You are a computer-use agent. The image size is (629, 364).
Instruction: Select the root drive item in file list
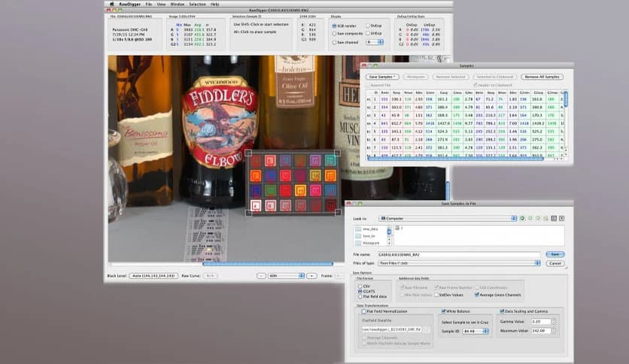(399, 228)
